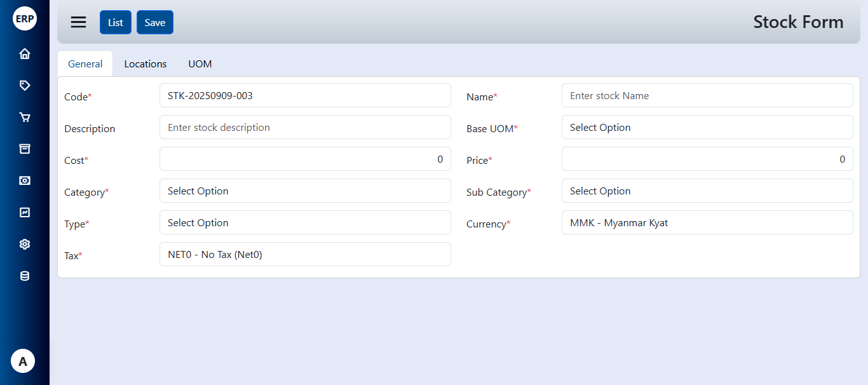Open the Category select option dropdown

(x=305, y=191)
